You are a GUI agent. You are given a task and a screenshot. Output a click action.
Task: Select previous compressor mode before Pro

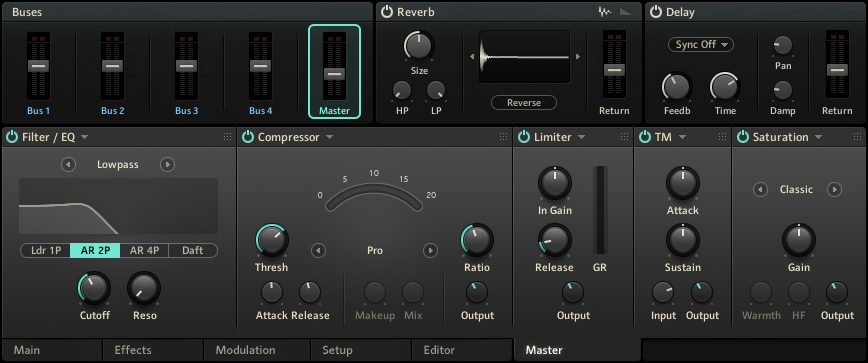(318, 251)
